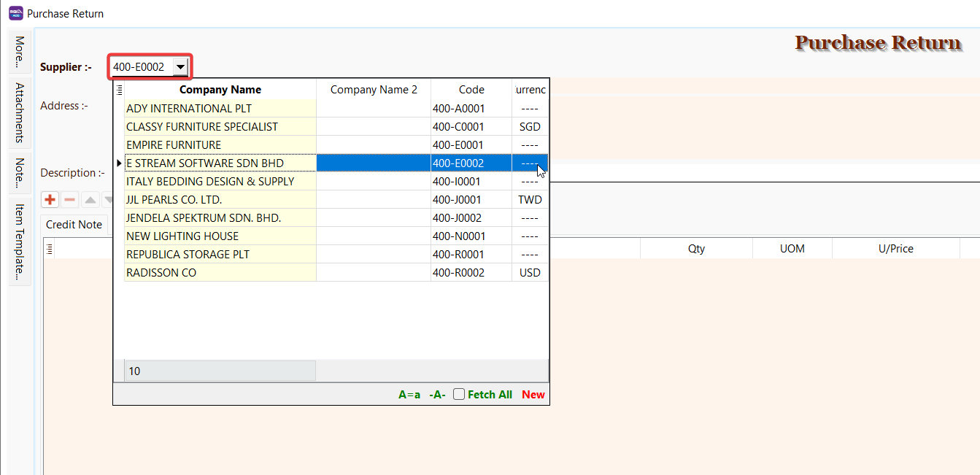Click the supplier list grid options icon
The height and width of the screenshot is (475, 980).
tap(120, 90)
